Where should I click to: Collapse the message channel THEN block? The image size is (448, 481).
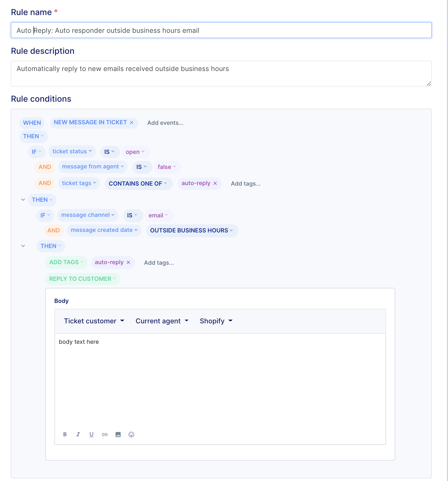pos(23,200)
